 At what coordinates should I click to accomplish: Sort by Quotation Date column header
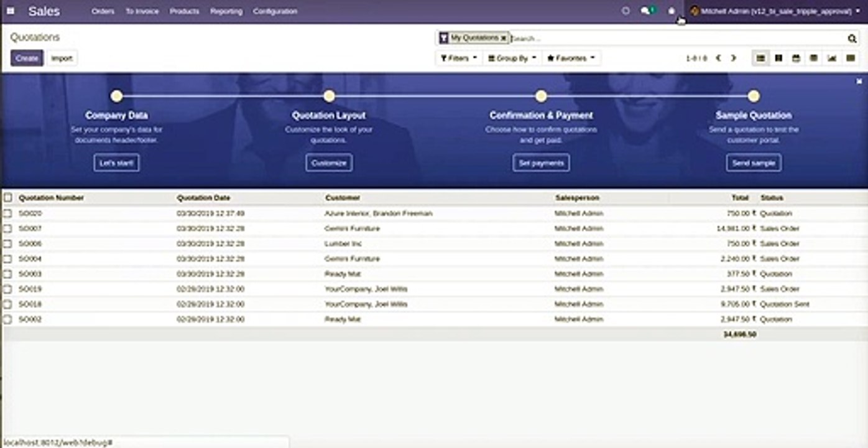[203, 198]
